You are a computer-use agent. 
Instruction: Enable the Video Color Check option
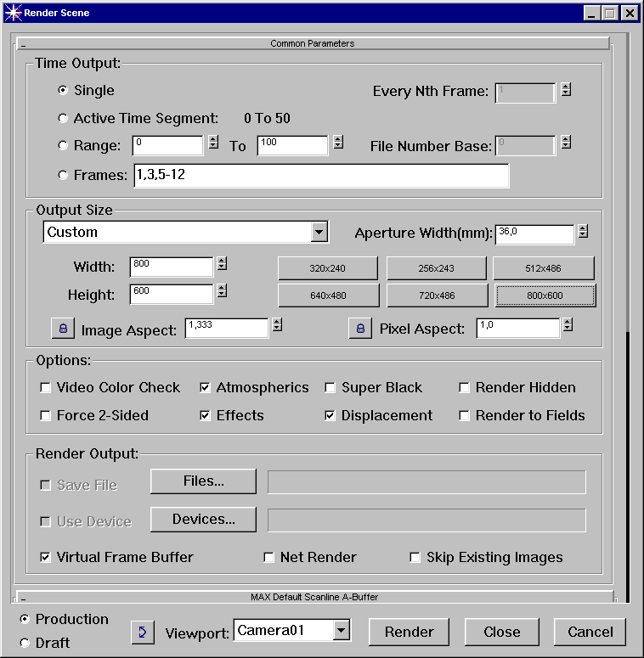tap(46, 388)
